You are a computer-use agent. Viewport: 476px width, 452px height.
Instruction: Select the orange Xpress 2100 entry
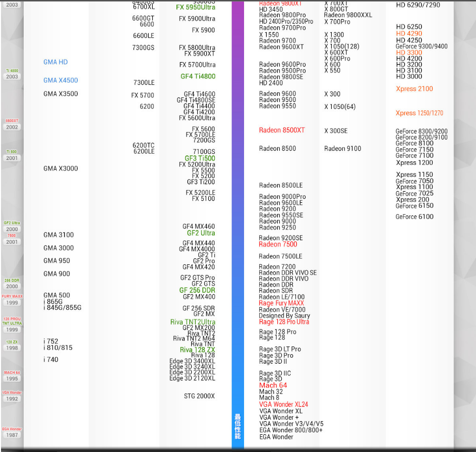[x=414, y=89]
